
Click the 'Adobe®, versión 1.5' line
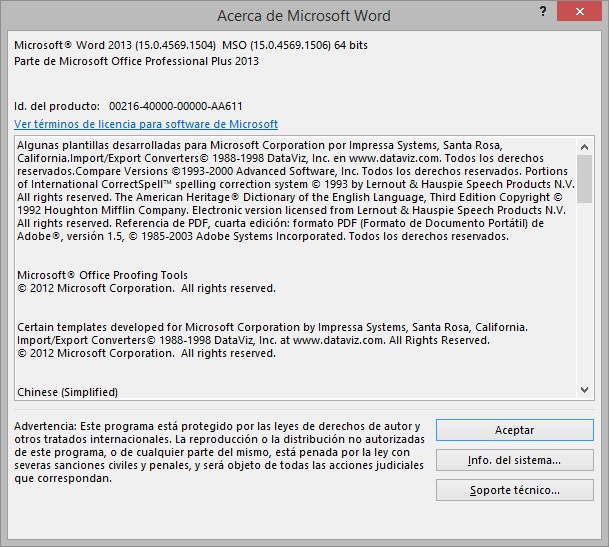point(263,236)
